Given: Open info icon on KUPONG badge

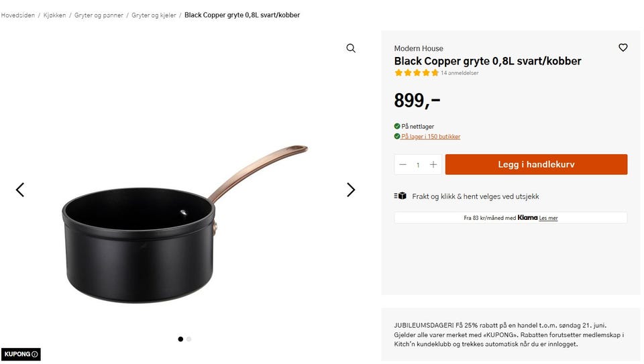Looking at the screenshot, I should (35, 354).
